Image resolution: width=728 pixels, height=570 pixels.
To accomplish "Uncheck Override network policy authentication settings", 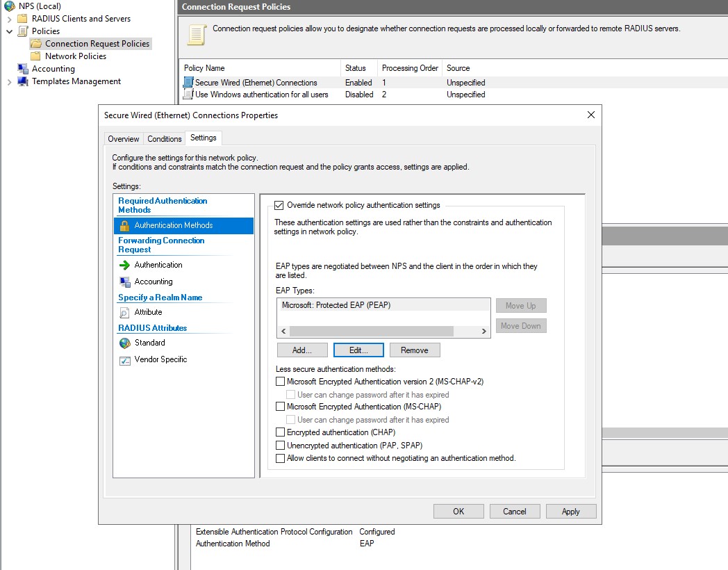I will click(279, 206).
